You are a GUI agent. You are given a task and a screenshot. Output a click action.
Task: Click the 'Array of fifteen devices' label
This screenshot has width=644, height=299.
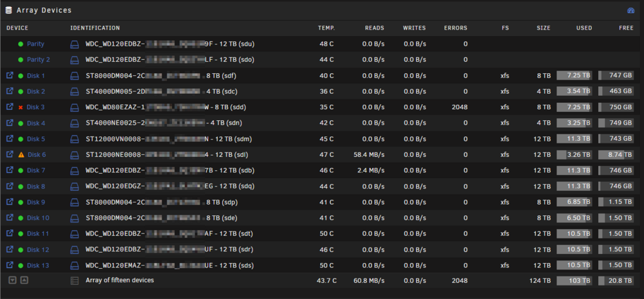point(120,280)
